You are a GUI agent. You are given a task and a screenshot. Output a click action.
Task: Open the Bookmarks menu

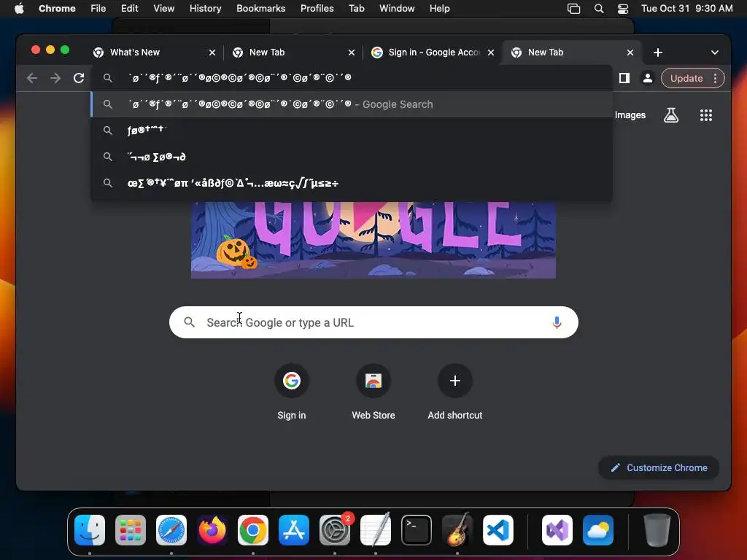pyautogui.click(x=260, y=9)
